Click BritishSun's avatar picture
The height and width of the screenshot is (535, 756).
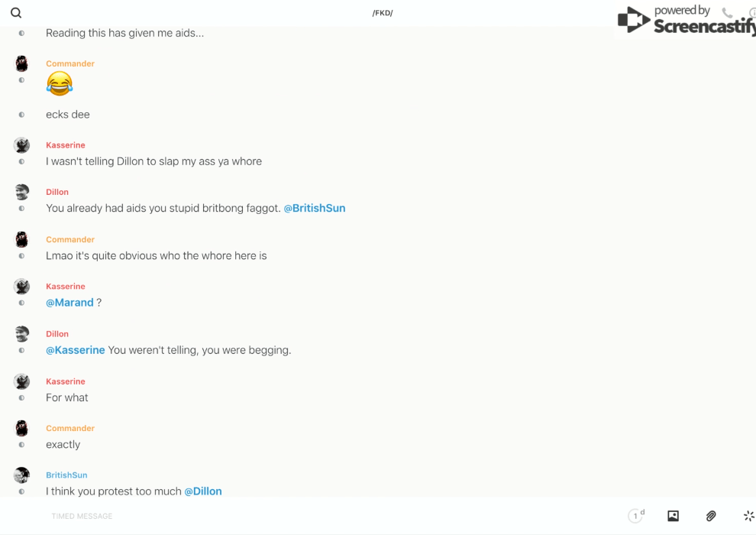pos(21,475)
